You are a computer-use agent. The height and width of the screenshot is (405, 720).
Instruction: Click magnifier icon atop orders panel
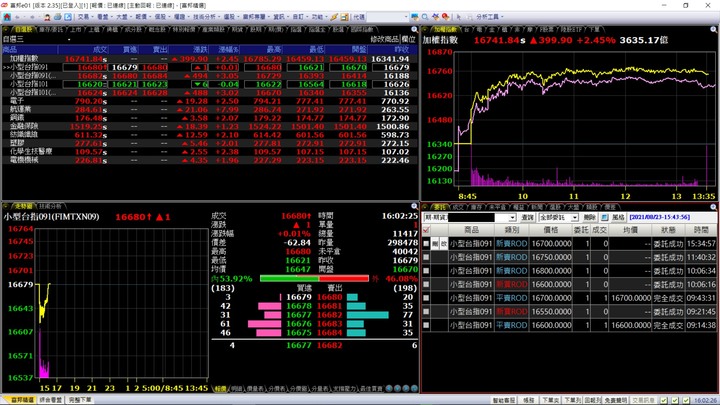tap(714, 207)
